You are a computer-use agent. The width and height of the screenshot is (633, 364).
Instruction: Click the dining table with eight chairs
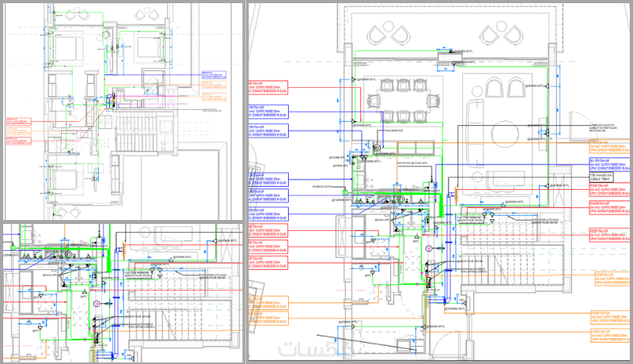[404, 100]
